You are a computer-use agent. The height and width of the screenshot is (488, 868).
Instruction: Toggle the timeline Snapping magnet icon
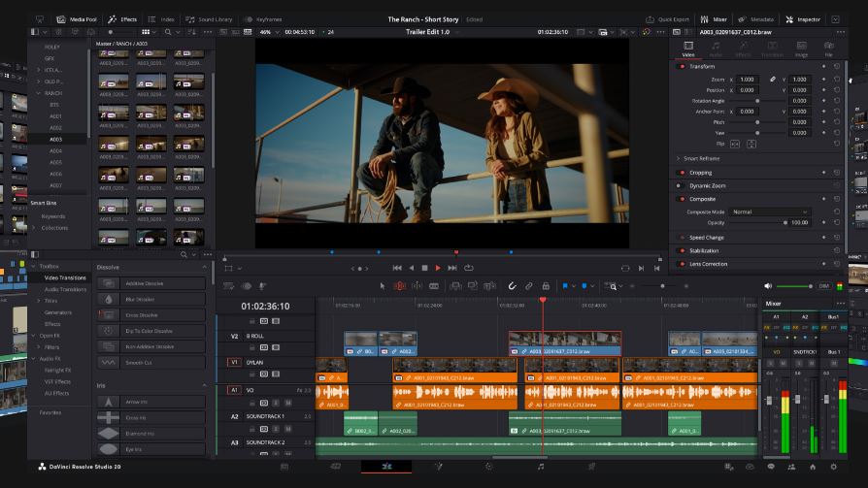point(513,286)
